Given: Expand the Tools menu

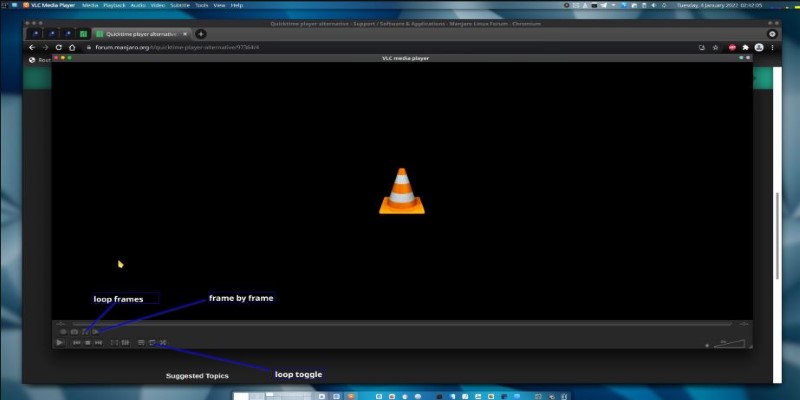Looking at the screenshot, I should 202,5.
